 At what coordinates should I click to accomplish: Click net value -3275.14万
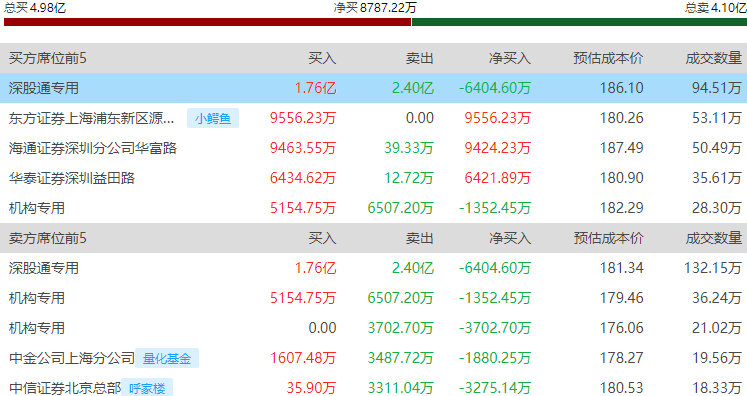pos(495,388)
